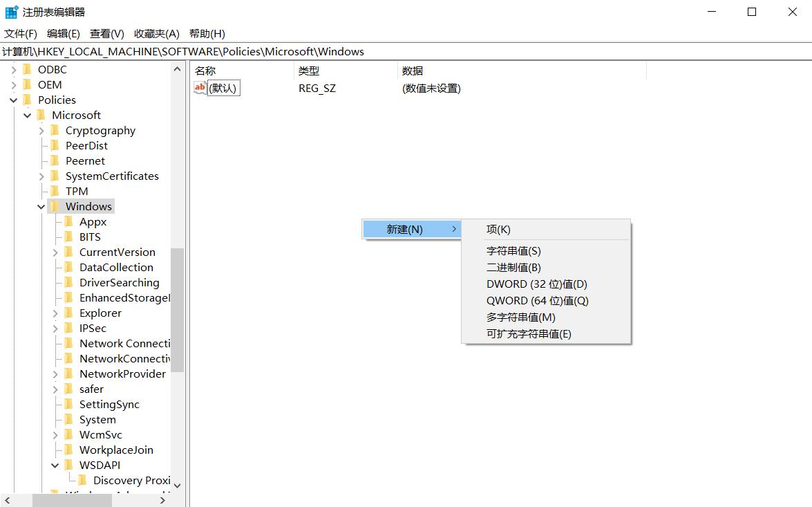Click the TPM folder icon
This screenshot has height=507, width=812.
[x=55, y=191]
